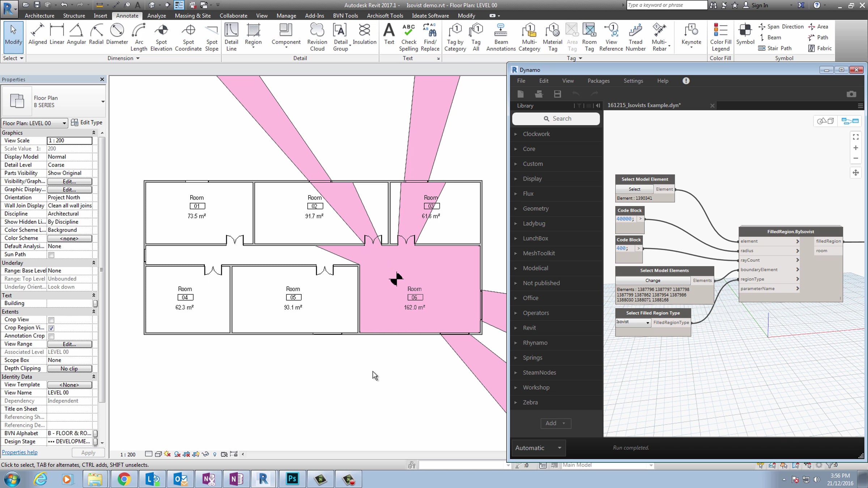Select the Symbol tool
This screenshot has width=868, height=488.
(x=745, y=35)
